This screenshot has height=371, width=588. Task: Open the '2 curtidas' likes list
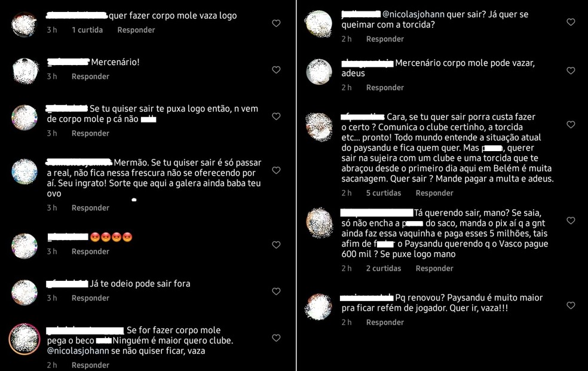coord(384,268)
